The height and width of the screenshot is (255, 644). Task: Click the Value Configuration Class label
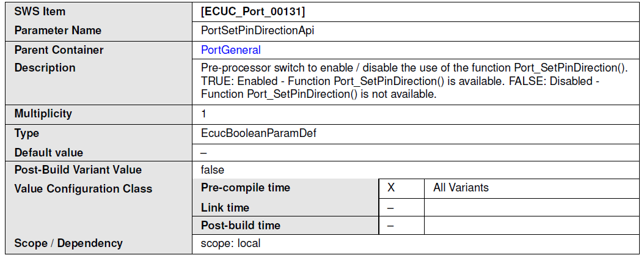(83, 189)
